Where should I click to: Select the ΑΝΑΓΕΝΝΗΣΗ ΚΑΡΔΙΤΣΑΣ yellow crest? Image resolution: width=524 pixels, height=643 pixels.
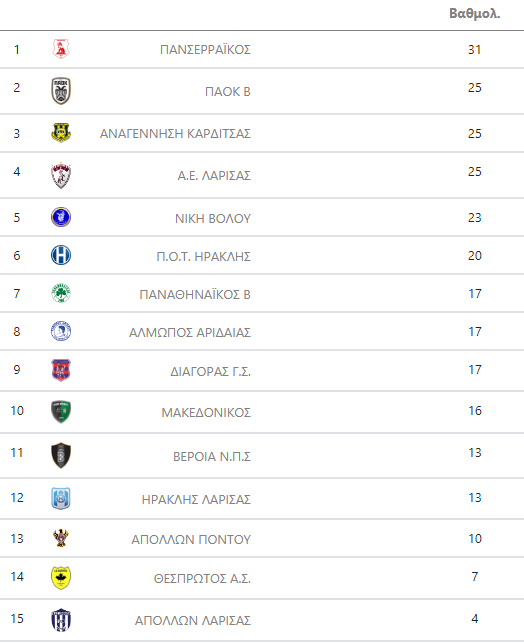(x=61, y=133)
